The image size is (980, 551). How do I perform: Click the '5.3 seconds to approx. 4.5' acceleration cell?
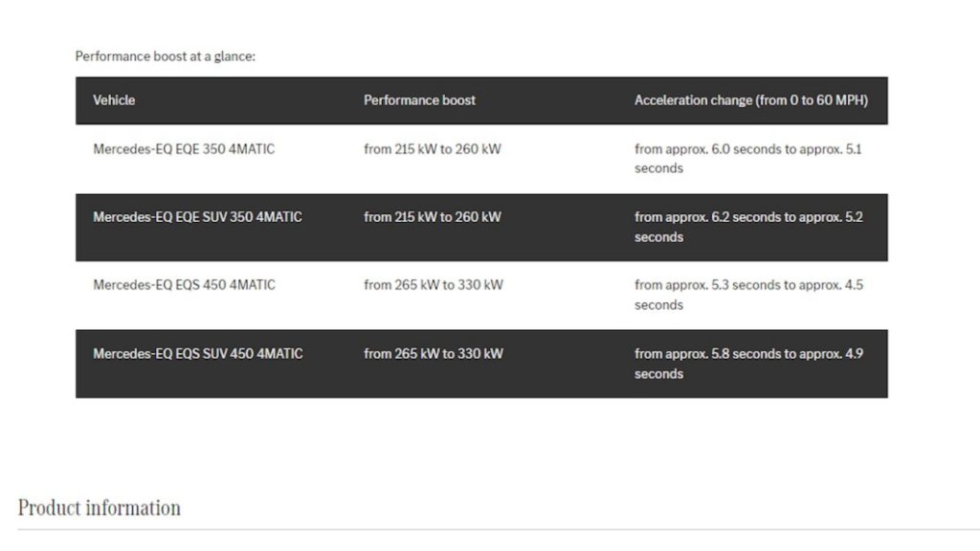(748, 295)
